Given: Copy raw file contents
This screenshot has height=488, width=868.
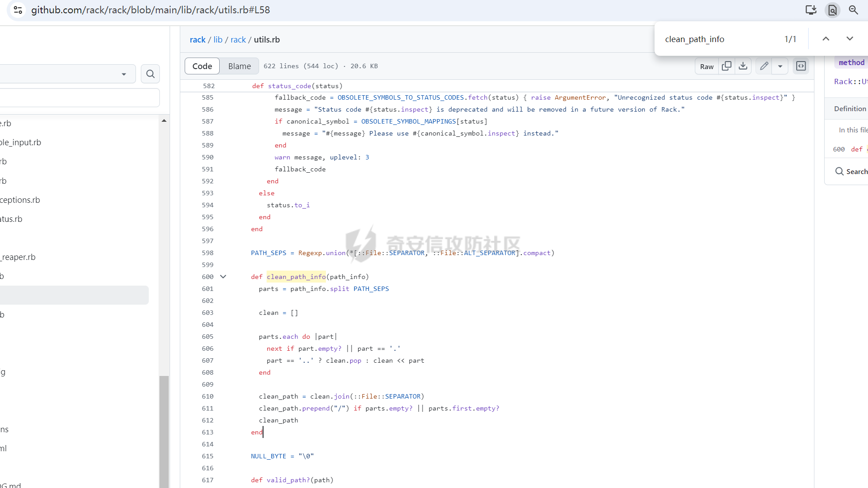Looking at the screenshot, I should (727, 66).
